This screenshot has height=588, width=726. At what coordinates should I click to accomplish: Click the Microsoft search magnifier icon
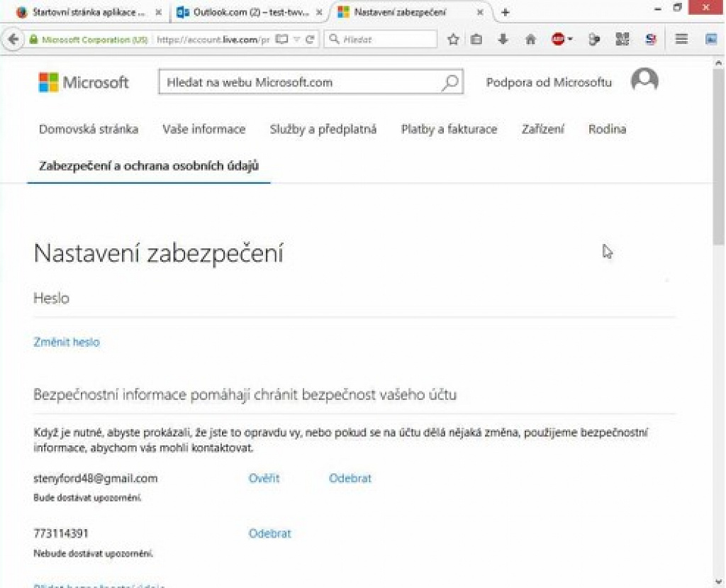450,82
